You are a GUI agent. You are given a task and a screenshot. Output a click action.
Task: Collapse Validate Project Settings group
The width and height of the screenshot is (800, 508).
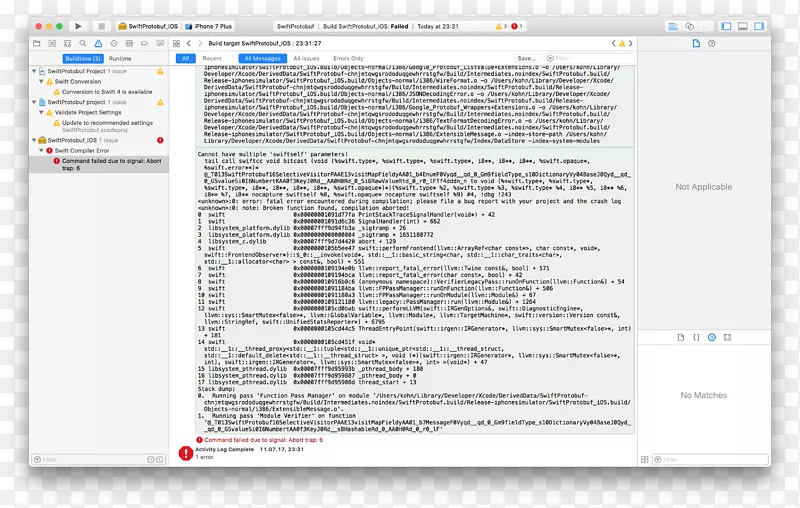[41, 112]
